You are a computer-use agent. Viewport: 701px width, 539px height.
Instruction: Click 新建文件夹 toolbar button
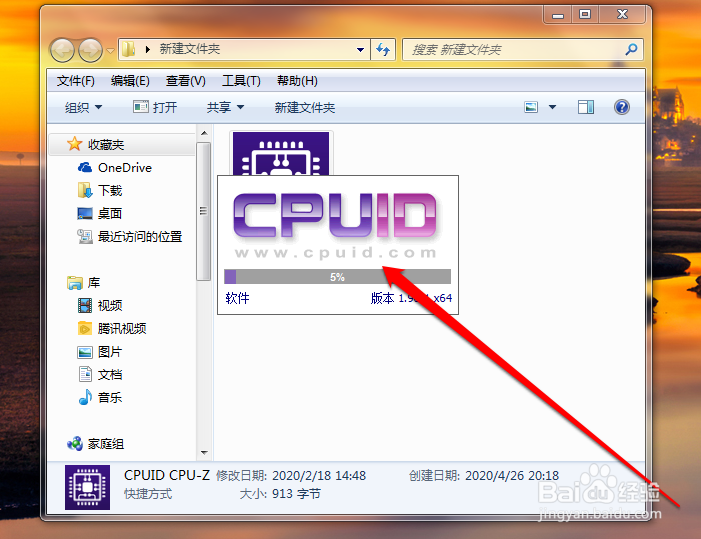(x=304, y=108)
